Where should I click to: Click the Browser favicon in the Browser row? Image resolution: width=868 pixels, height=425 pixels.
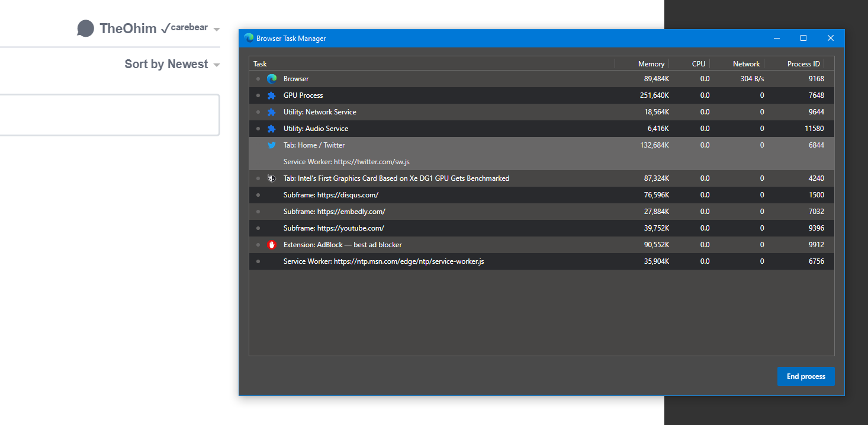272,78
